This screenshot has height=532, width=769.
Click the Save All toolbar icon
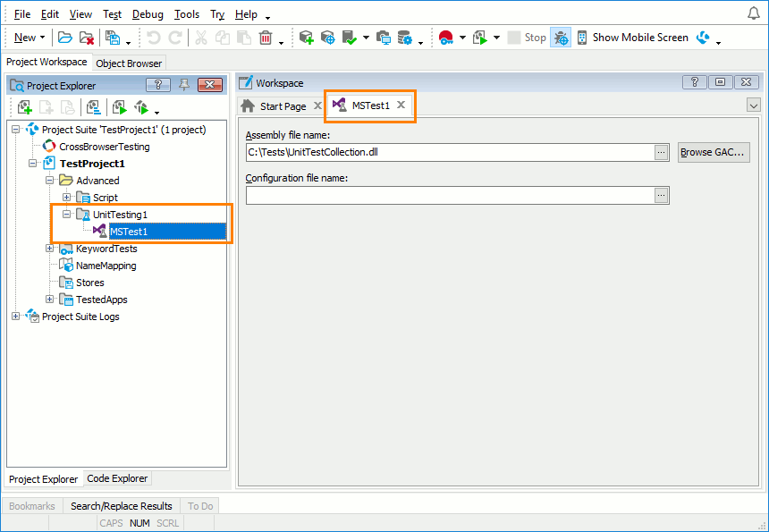click(113, 38)
